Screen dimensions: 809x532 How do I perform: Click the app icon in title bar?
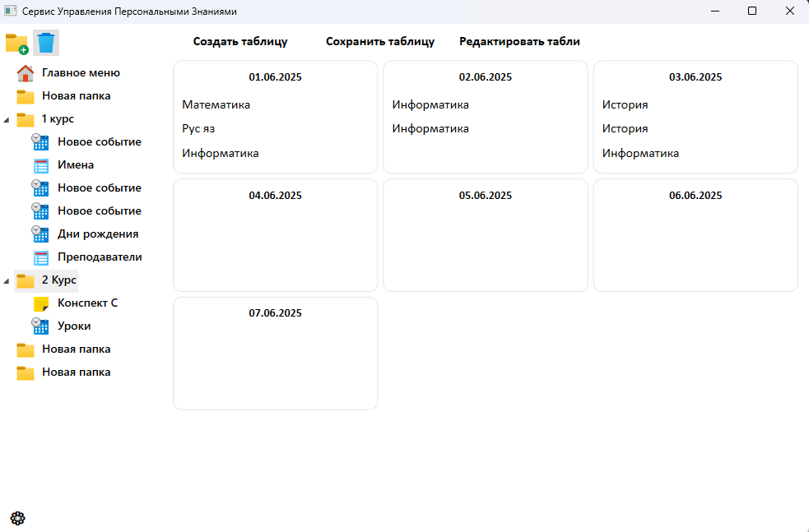tap(11, 11)
